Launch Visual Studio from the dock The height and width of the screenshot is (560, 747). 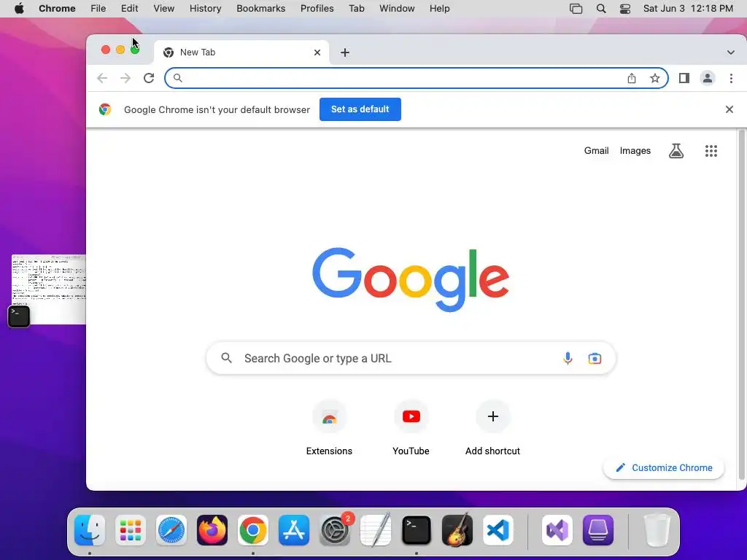tap(557, 530)
